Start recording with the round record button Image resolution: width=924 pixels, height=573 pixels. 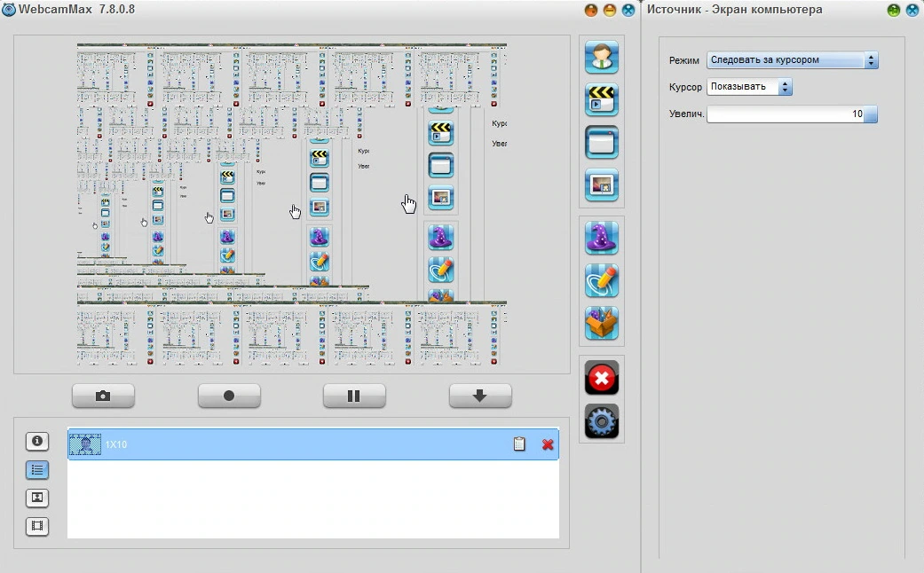click(229, 396)
